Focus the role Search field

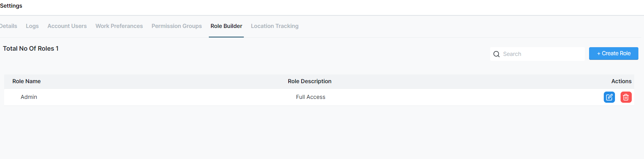[542, 54]
